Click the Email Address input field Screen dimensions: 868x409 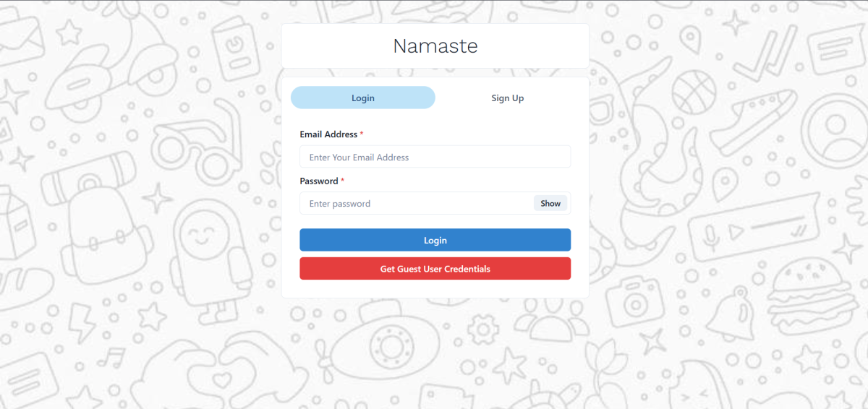pos(435,157)
